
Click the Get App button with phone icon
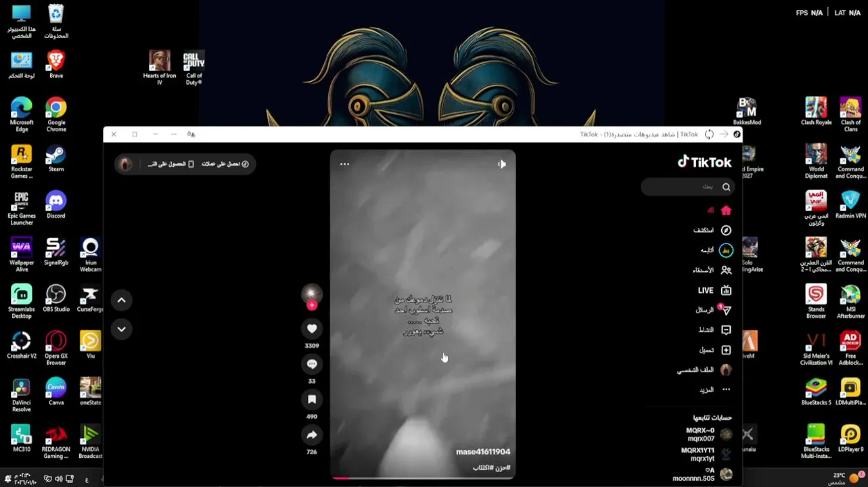(171, 164)
